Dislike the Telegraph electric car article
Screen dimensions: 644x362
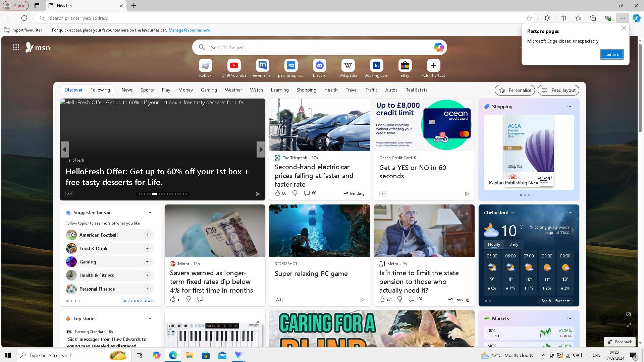295,193
